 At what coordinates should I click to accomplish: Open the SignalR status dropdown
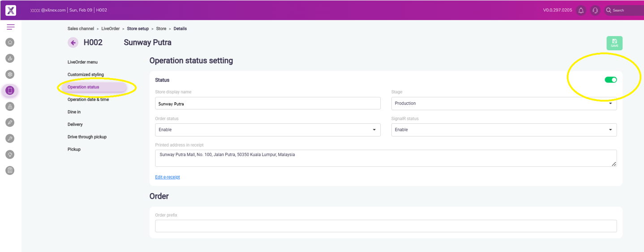[x=503, y=130]
